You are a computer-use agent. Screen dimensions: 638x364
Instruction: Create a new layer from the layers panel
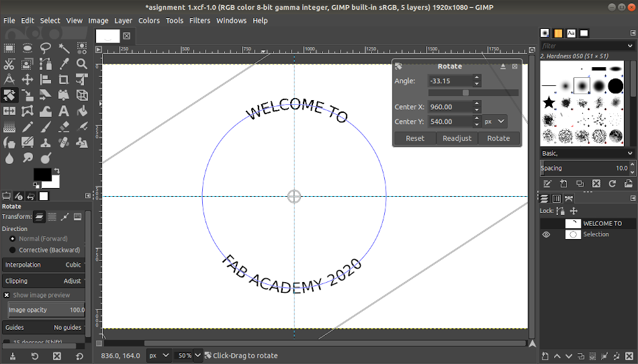[x=545, y=356]
